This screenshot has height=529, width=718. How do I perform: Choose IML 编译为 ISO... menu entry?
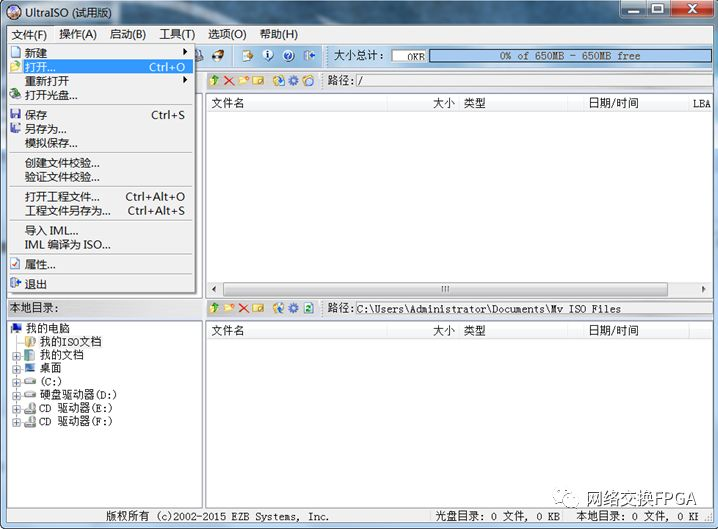point(101,245)
